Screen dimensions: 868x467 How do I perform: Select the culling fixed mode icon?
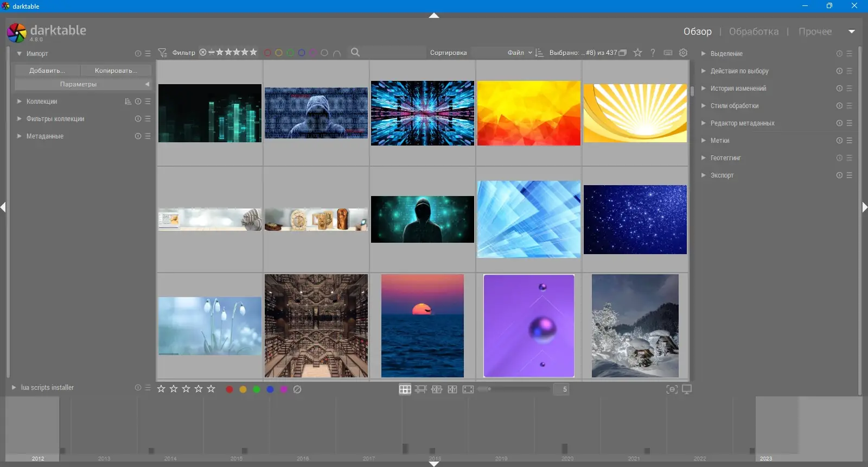[437, 389]
